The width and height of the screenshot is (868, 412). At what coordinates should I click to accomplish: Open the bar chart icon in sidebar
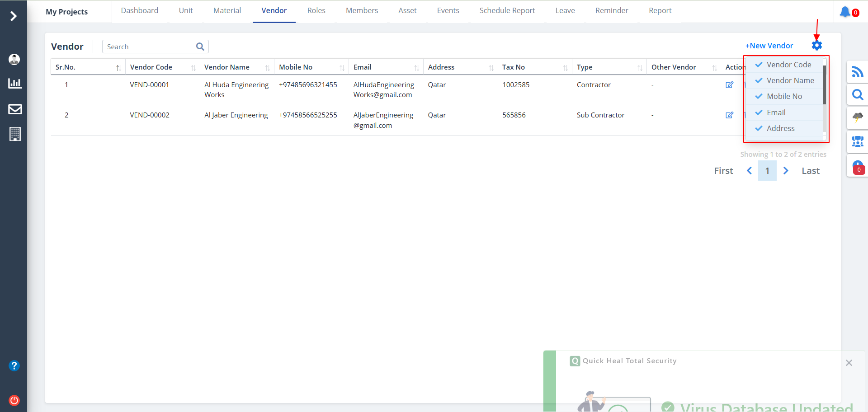pyautogui.click(x=14, y=83)
